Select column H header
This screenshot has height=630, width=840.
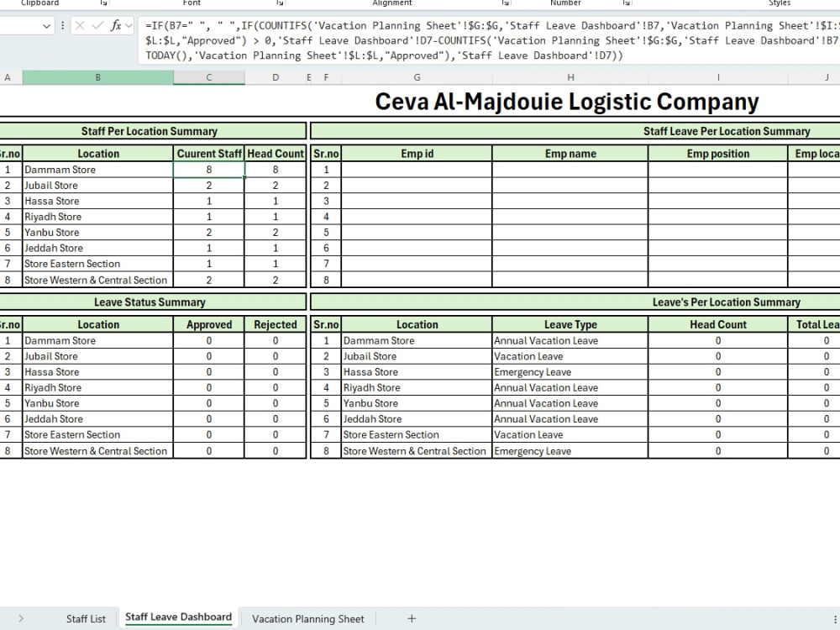[x=570, y=77]
